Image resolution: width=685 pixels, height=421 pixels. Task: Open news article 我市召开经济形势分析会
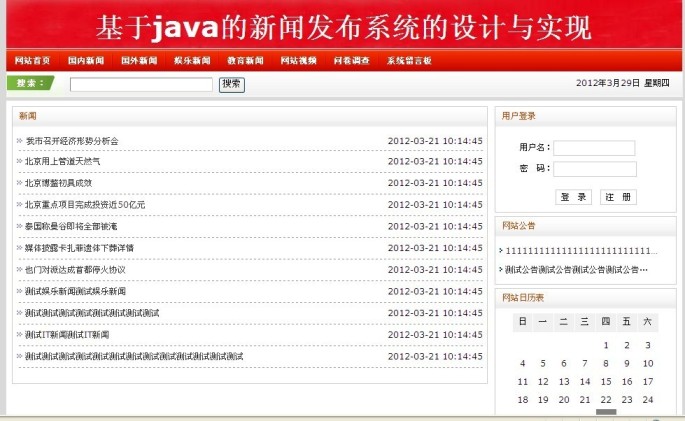tap(72, 141)
